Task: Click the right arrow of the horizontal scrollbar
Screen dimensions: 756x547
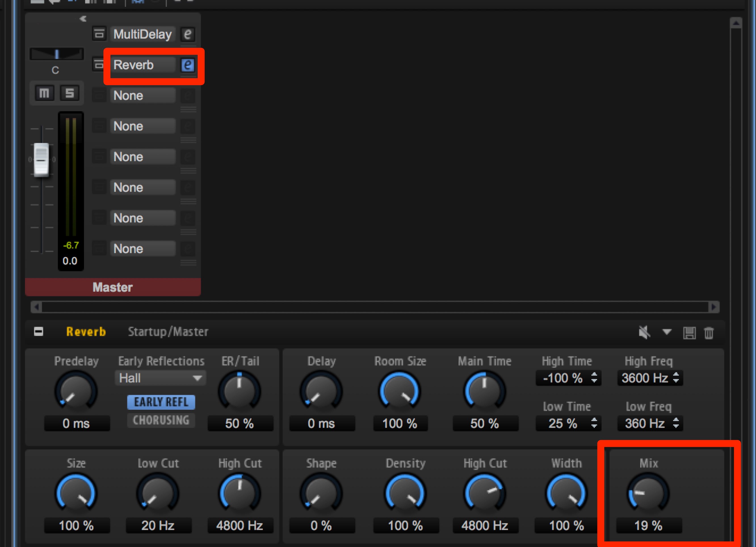Action: click(714, 307)
